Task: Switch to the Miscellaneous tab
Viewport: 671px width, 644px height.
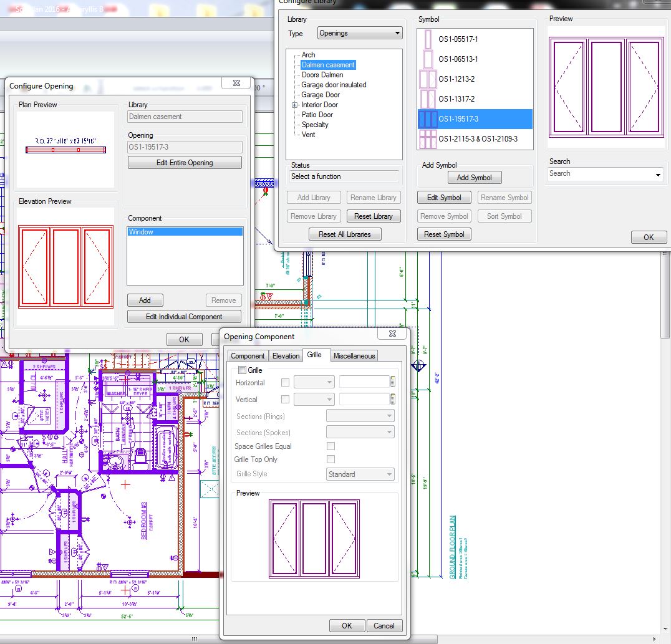Action: click(354, 355)
